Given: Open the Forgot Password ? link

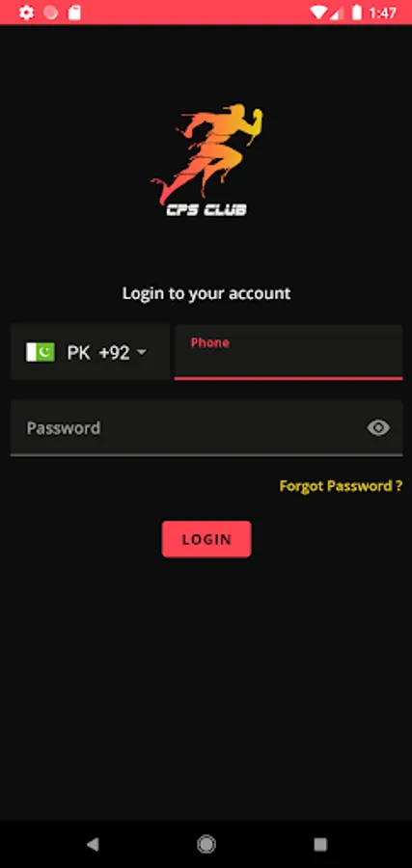Looking at the screenshot, I should coord(341,486).
